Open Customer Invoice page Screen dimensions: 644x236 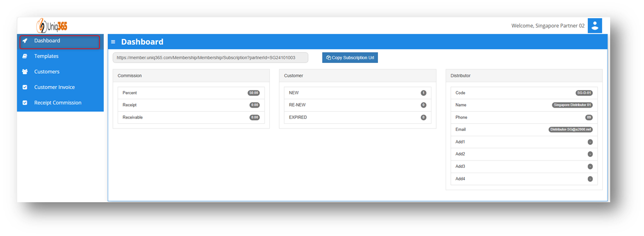pyautogui.click(x=54, y=87)
